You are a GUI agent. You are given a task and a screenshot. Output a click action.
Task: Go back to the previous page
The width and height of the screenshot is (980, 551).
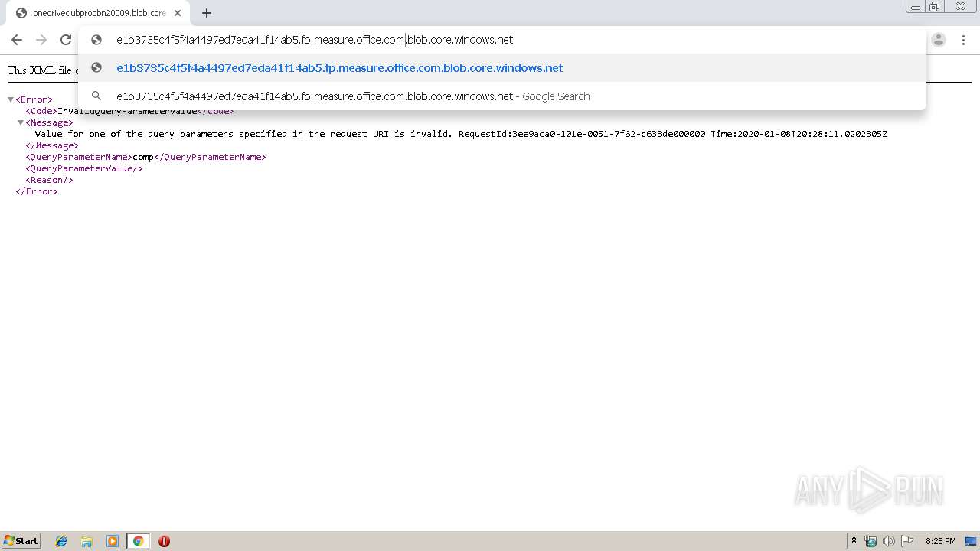17,40
